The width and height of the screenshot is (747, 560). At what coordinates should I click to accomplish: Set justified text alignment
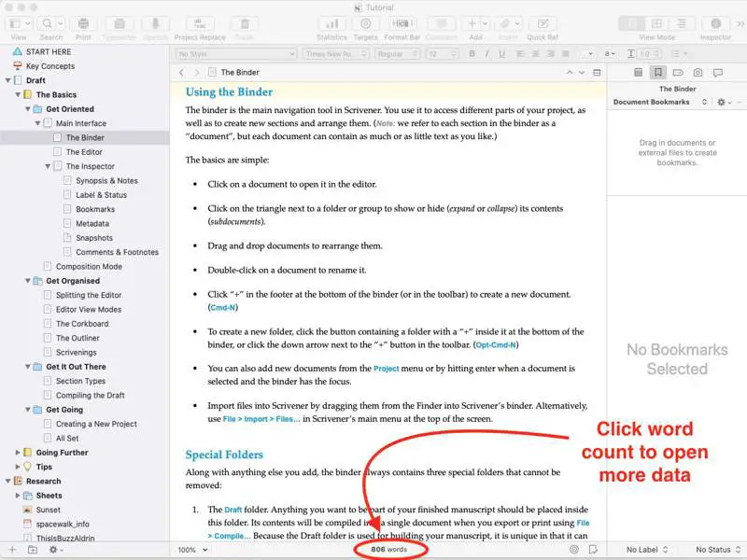tap(566, 54)
